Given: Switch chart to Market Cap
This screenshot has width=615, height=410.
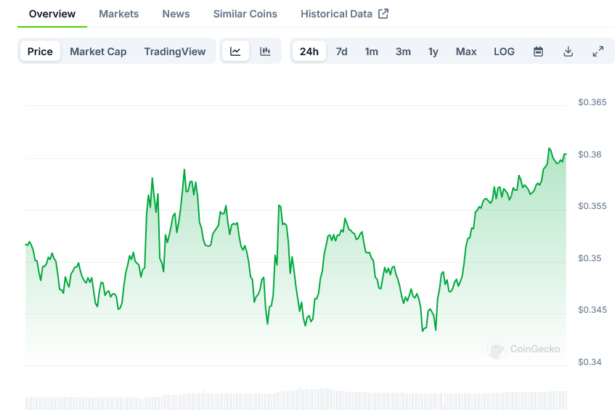Looking at the screenshot, I should 98,51.
